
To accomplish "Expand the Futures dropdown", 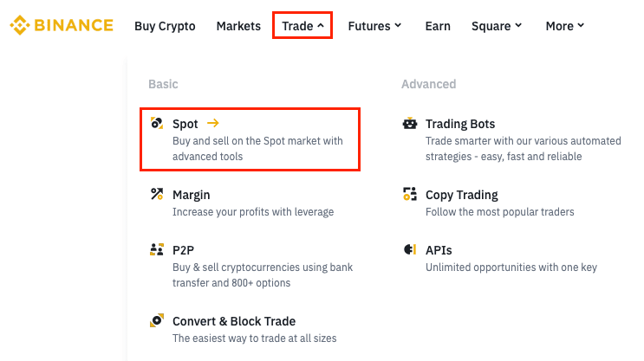I will pyautogui.click(x=374, y=26).
